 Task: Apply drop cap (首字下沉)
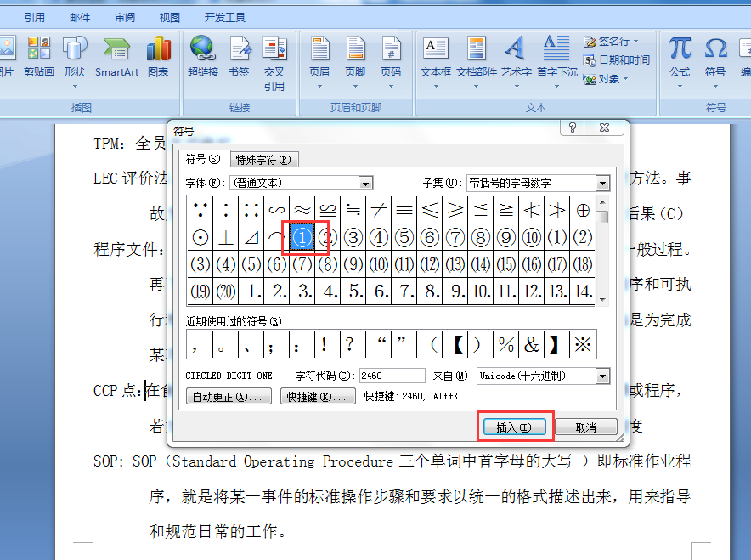pos(556,62)
